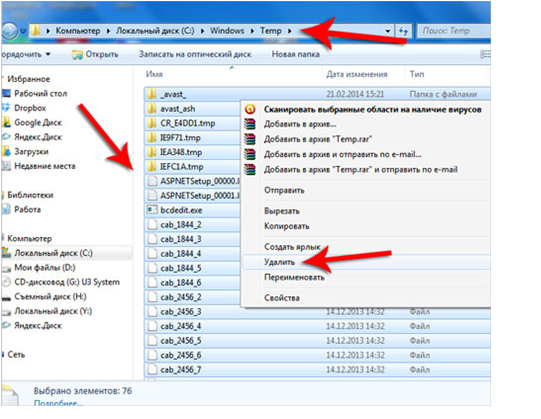
Task: Select the CR_E4DD1.tmp folder icon
Action: [x=151, y=123]
